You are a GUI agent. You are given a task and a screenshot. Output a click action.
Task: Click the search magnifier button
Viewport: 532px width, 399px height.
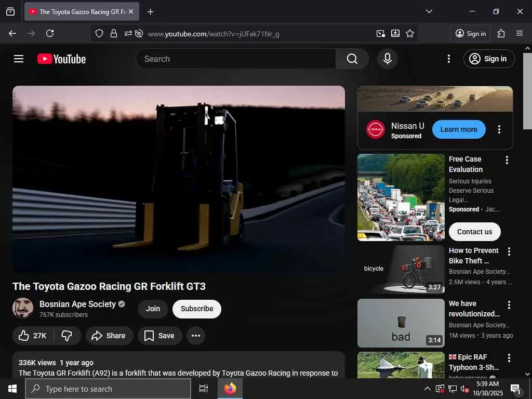(352, 59)
